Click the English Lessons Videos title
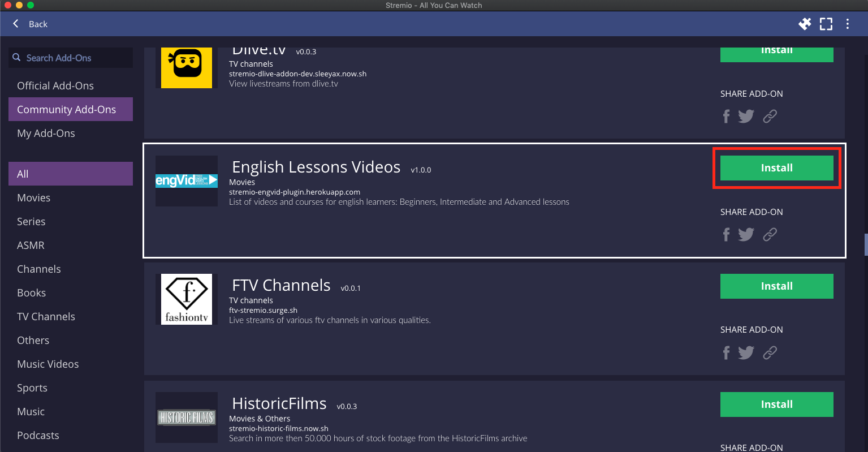868x452 pixels. coord(316,167)
